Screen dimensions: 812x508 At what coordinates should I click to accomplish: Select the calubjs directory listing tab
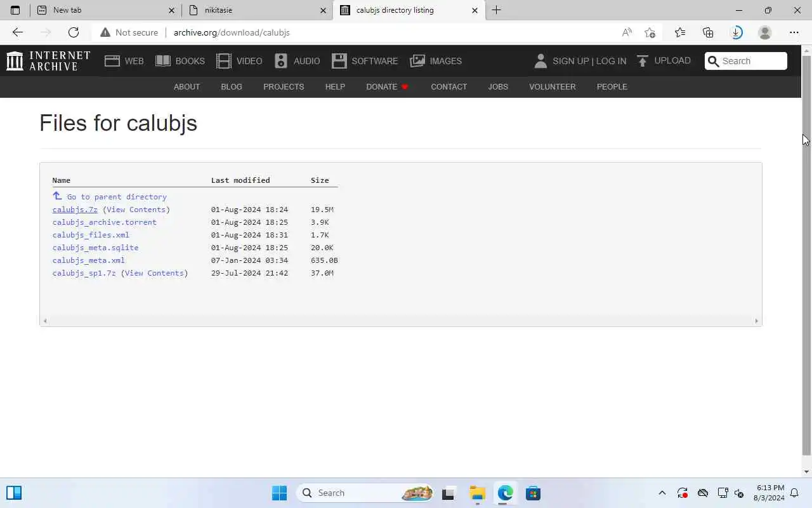coord(409,10)
